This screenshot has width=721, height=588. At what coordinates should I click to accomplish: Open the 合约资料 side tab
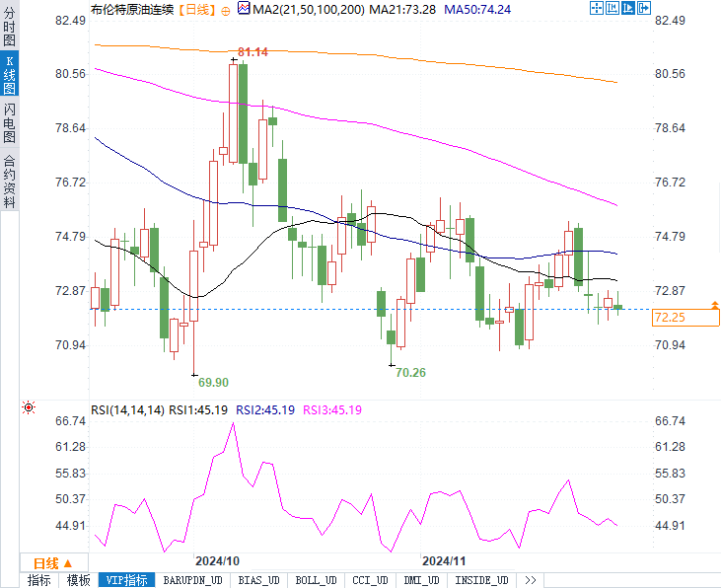(x=9, y=180)
